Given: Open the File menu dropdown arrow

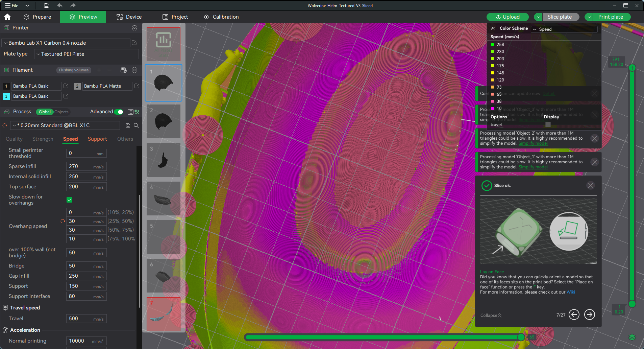Looking at the screenshot, I should 27,5.
